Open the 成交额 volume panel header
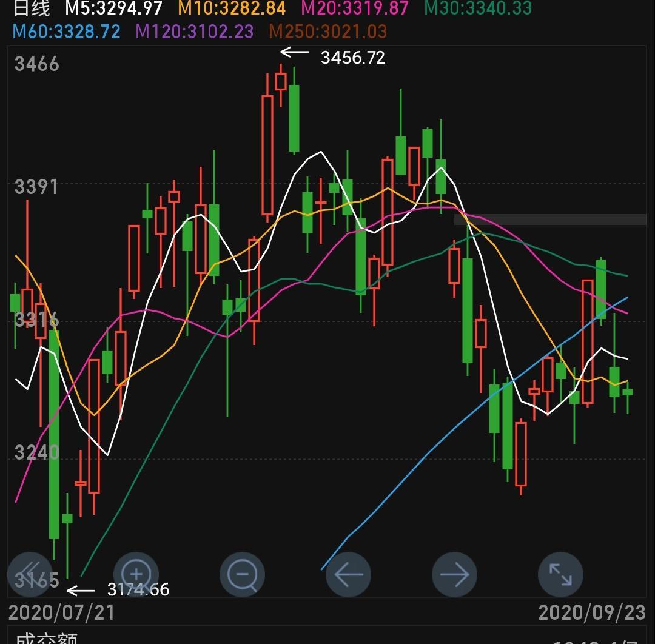 (x=47, y=638)
